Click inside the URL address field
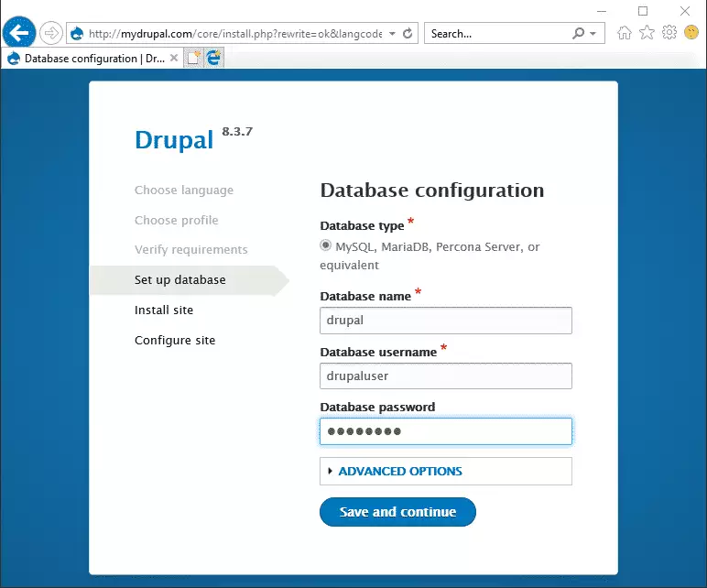Image resolution: width=707 pixels, height=588 pixels. (x=235, y=34)
